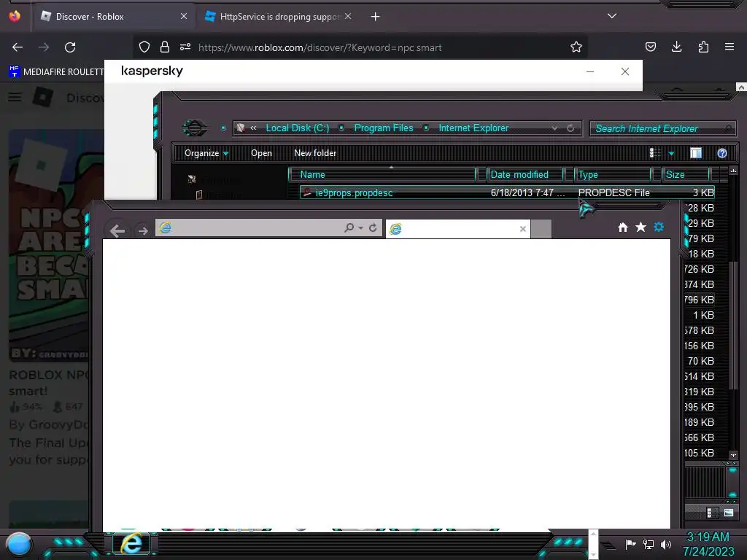Switch to the Discover - Roblox tab
This screenshot has width=747, height=560.
(x=113, y=17)
